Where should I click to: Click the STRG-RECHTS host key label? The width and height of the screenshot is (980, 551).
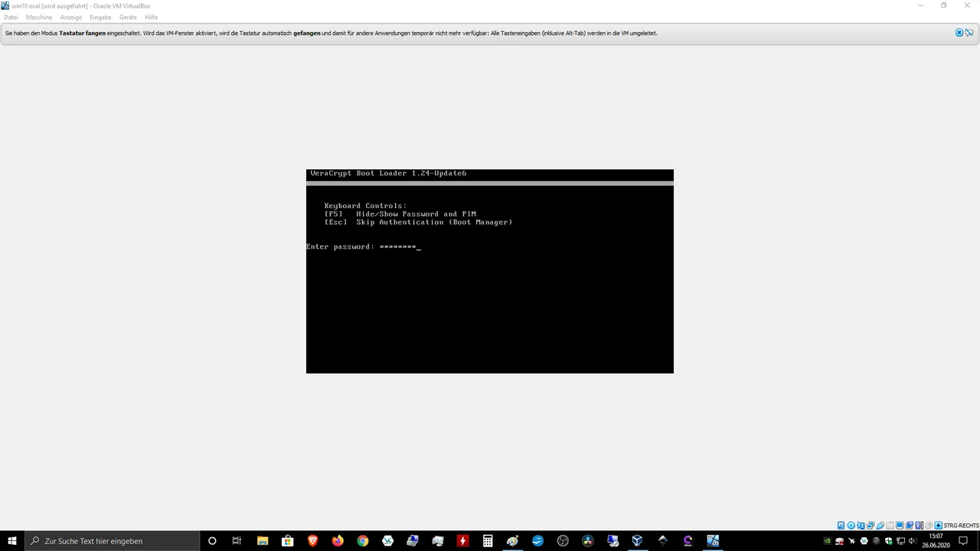click(961, 526)
